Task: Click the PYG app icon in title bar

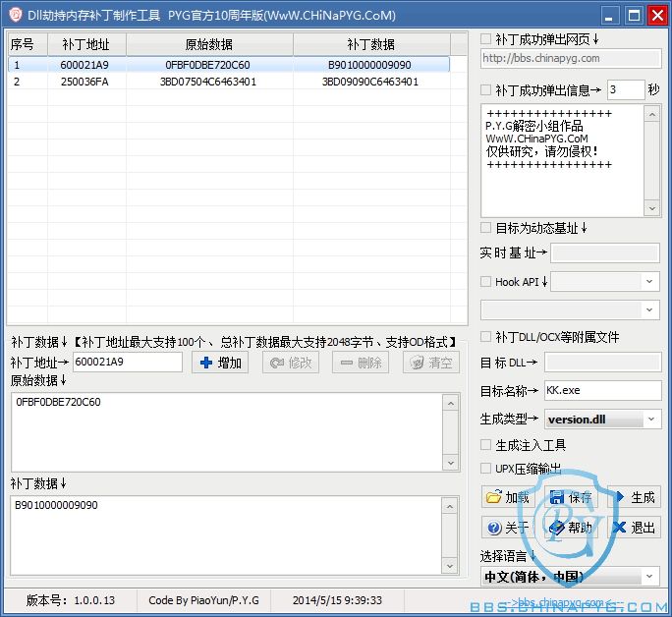Action: point(16,15)
